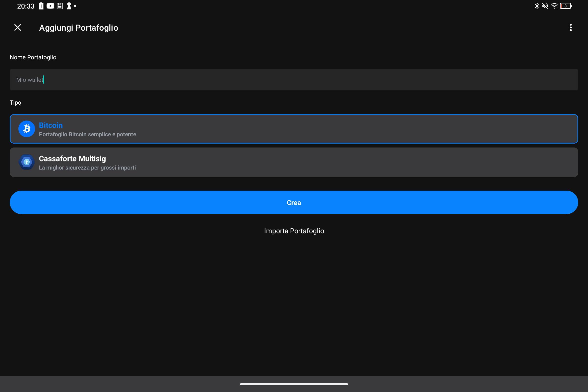The height and width of the screenshot is (392, 588).
Task: Tap the gesture navigation bar
Action: (x=294, y=384)
